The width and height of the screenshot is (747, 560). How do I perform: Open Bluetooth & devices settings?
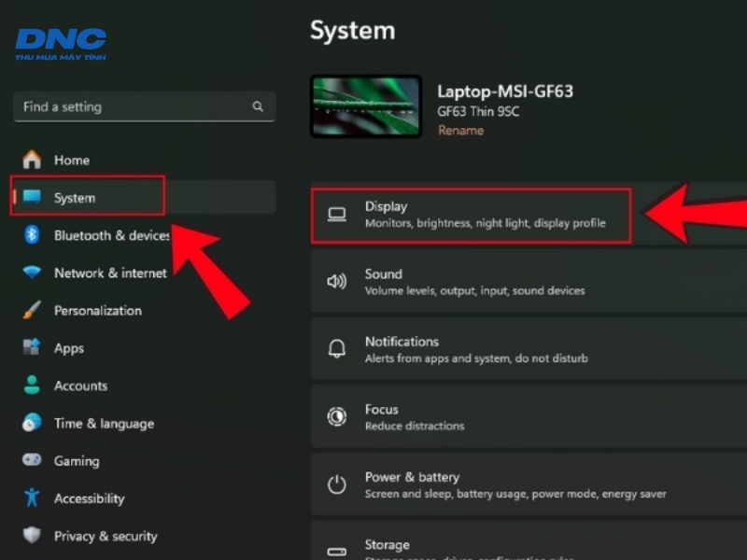pos(145,235)
